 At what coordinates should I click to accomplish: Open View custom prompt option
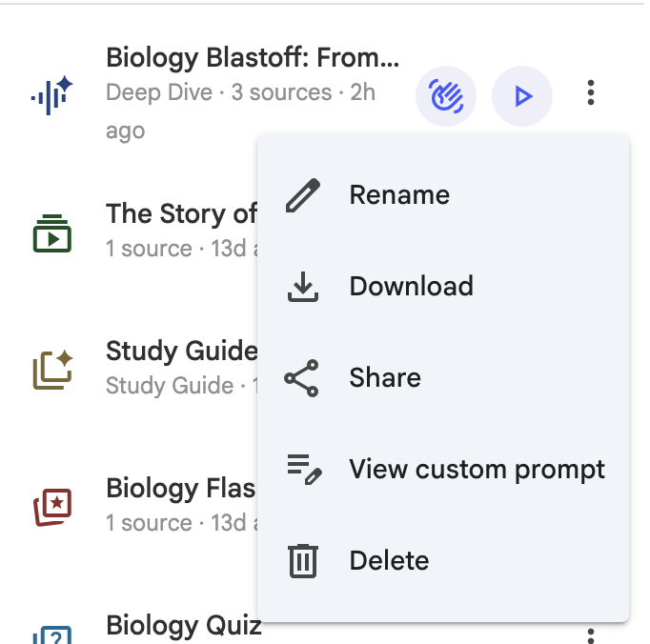tap(477, 470)
